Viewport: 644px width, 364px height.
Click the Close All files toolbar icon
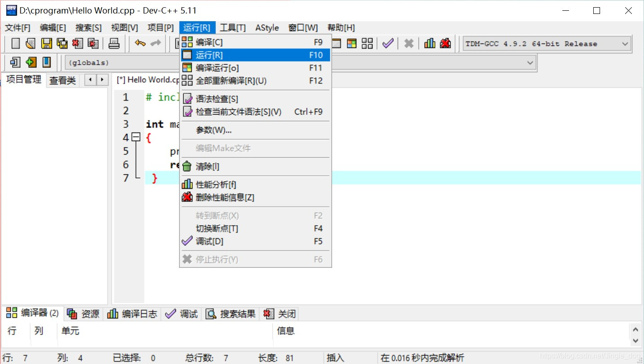click(x=93, y=44)
